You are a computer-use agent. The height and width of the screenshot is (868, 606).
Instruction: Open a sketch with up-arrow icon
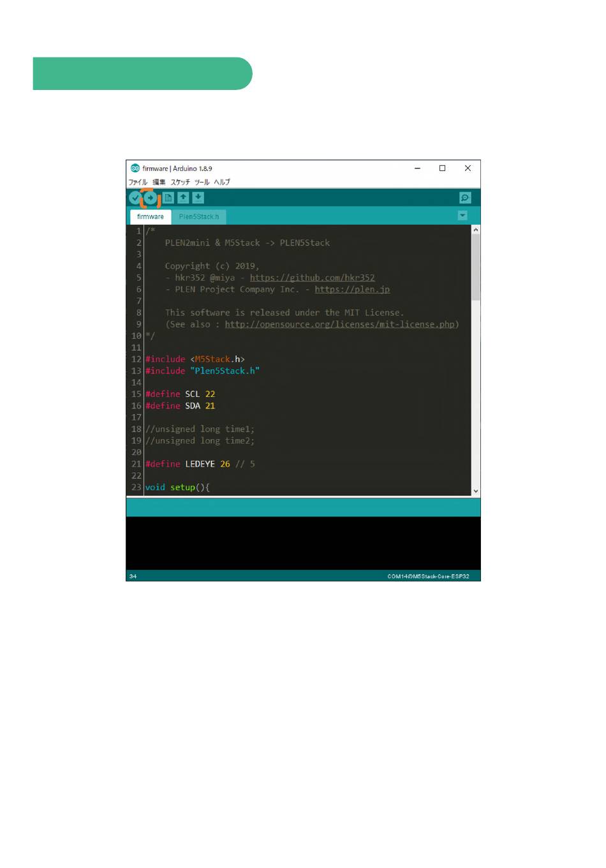pos(183,198)
